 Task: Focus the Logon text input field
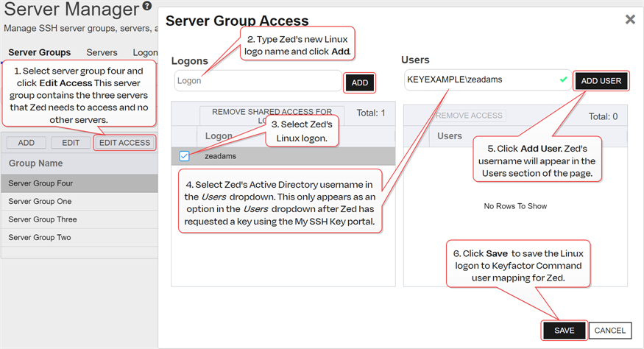(x=258, y=81)
